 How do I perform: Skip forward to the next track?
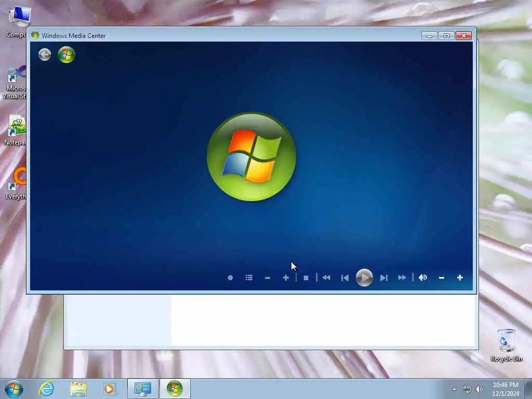(384, 278)
